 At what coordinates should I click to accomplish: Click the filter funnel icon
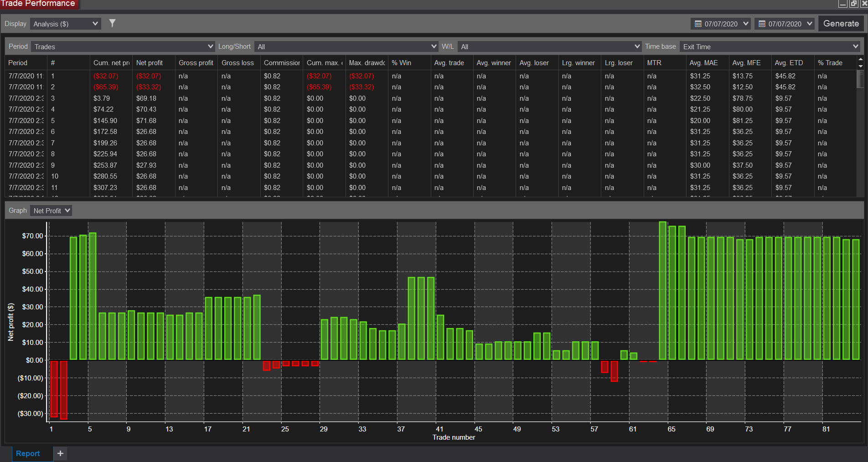coord(112,23)
